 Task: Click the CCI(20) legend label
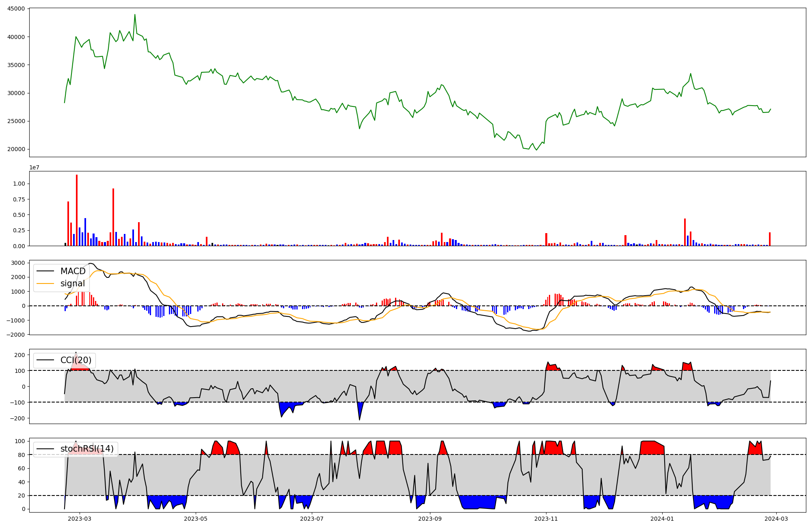coord(76,360)
